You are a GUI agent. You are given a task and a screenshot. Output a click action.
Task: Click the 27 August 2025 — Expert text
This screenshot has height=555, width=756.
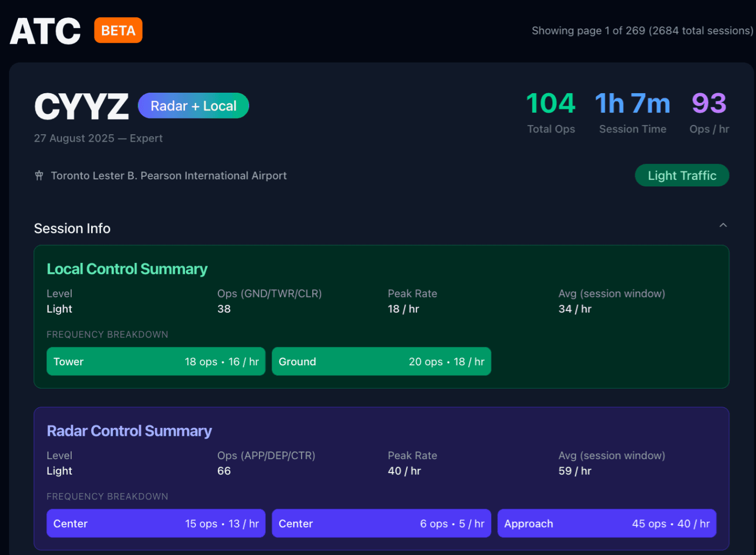coord(98,138)
